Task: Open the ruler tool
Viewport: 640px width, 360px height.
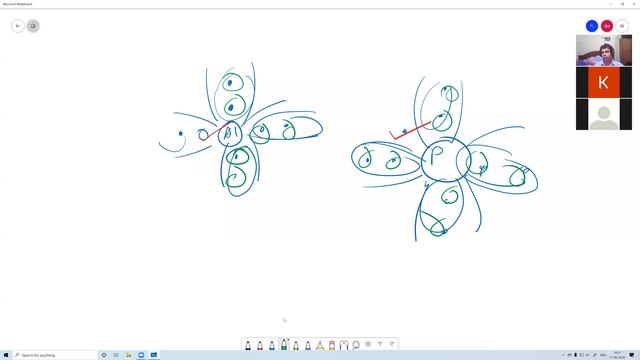Action: click(x=344, y=345)
